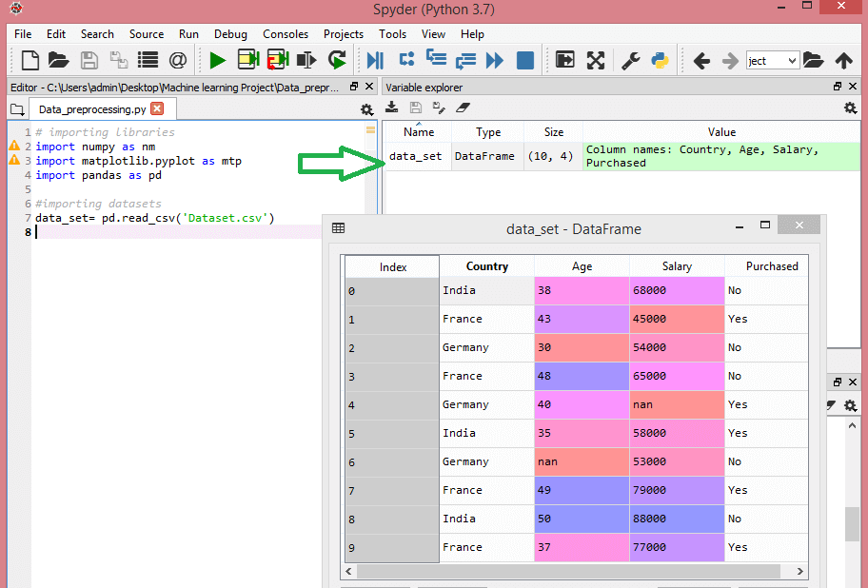Click the Debug file icon
Screen dimensions: 868x588
click(375, 61)
